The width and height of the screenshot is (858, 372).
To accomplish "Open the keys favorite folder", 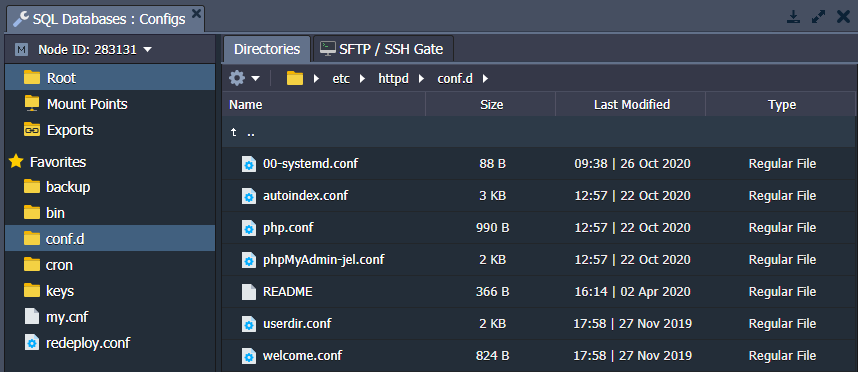I will pos(60,290).
